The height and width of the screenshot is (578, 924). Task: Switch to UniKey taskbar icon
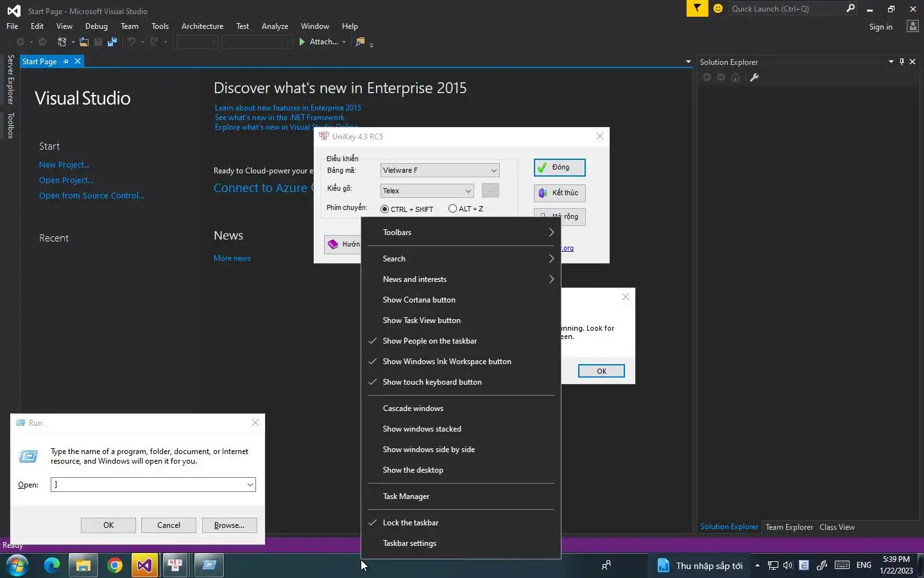[x=176, y=565]
